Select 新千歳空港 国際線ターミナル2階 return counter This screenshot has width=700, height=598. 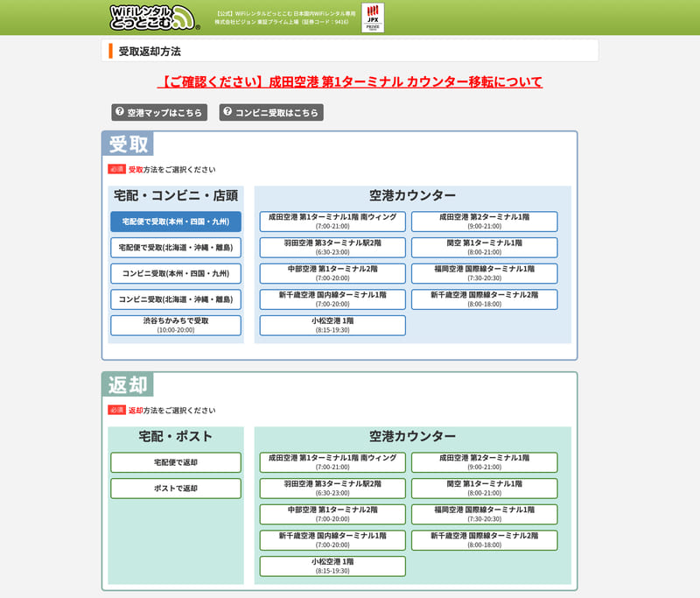point(483,539)
